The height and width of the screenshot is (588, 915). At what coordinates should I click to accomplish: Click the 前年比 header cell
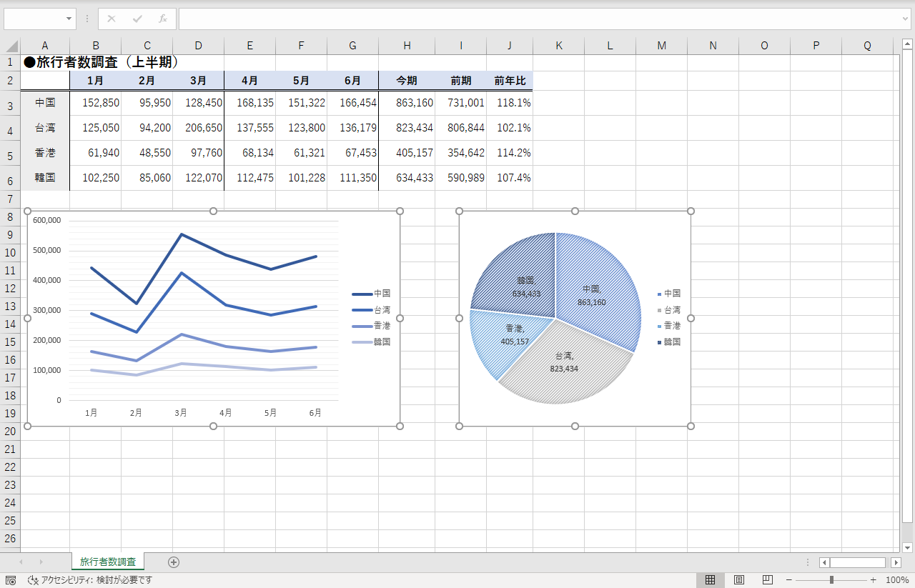(x=510, y=81)
